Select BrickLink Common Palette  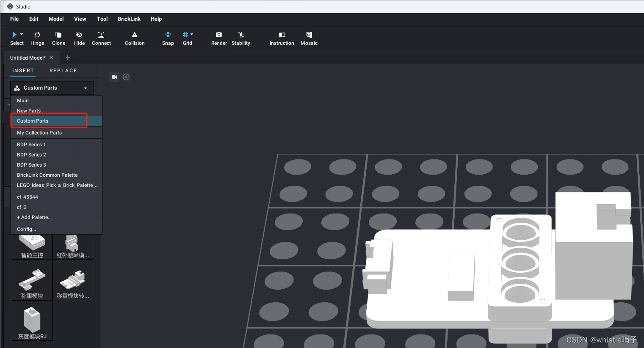(56, 175)
